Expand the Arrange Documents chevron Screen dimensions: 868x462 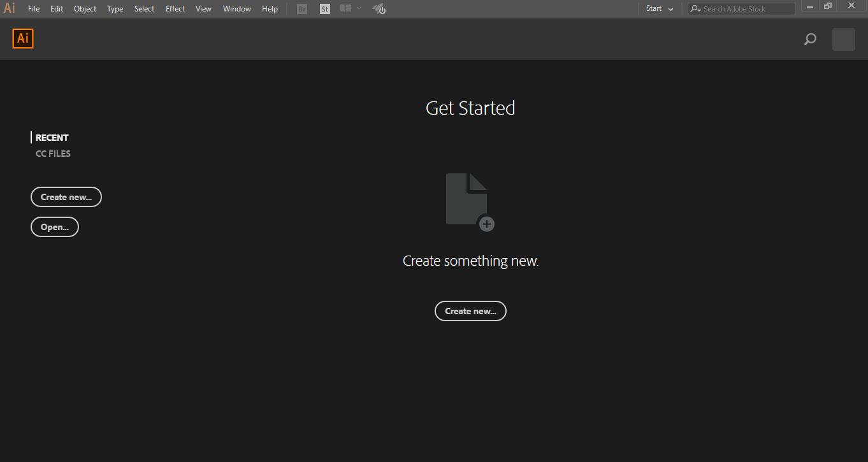tap(359, 8)
